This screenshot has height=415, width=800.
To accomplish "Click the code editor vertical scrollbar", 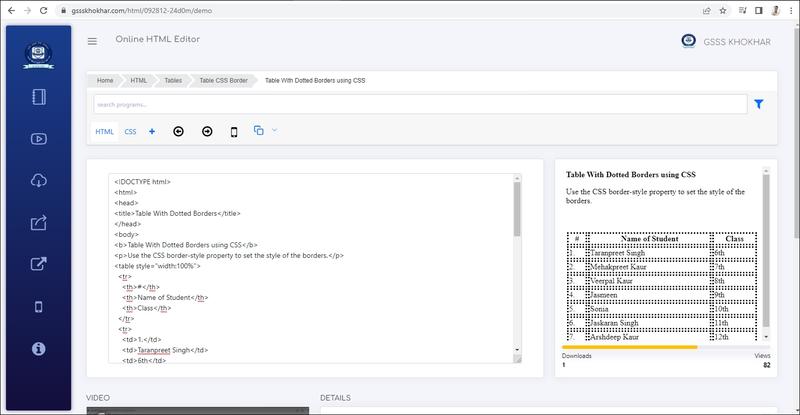I will tap(517, 210).
